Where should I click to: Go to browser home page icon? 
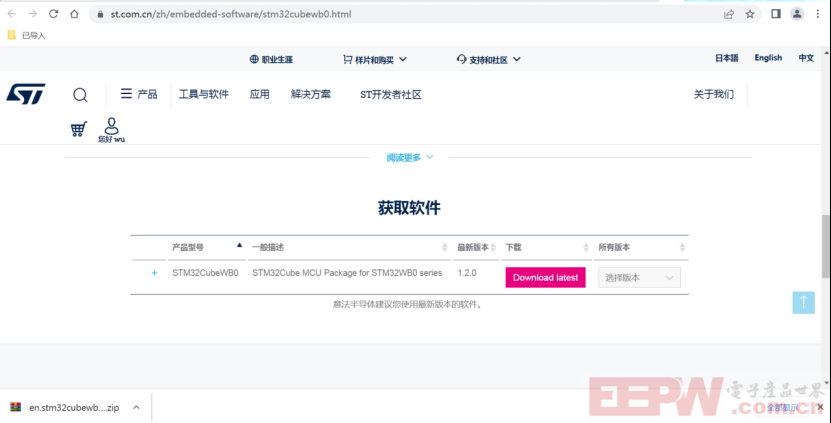click(74, 14)
